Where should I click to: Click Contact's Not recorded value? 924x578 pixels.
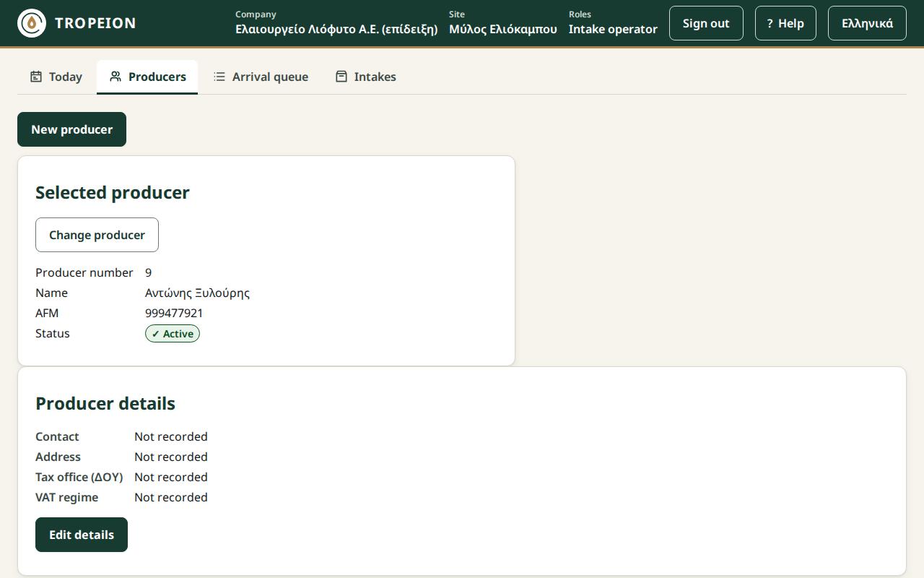171,436
